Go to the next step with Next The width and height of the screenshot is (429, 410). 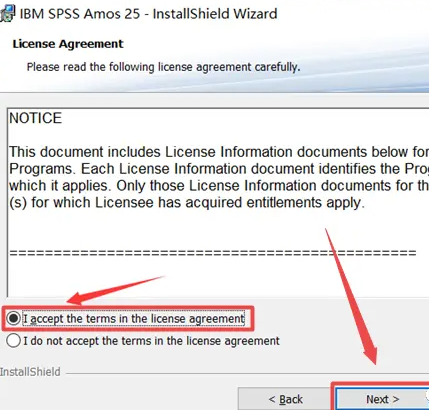coord(382,399)
